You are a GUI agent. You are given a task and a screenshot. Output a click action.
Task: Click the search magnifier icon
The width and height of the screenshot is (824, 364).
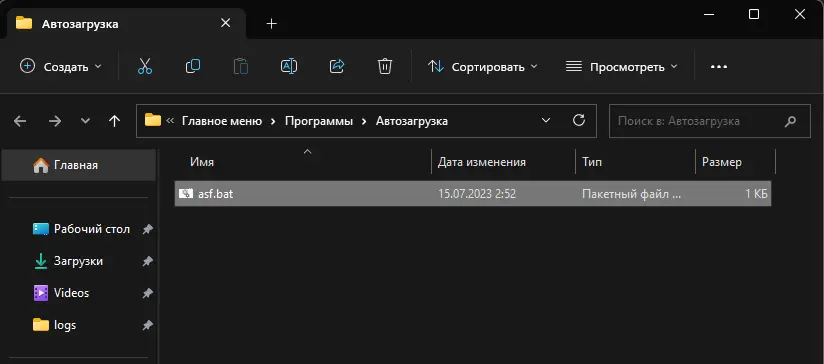coord(790,122)
